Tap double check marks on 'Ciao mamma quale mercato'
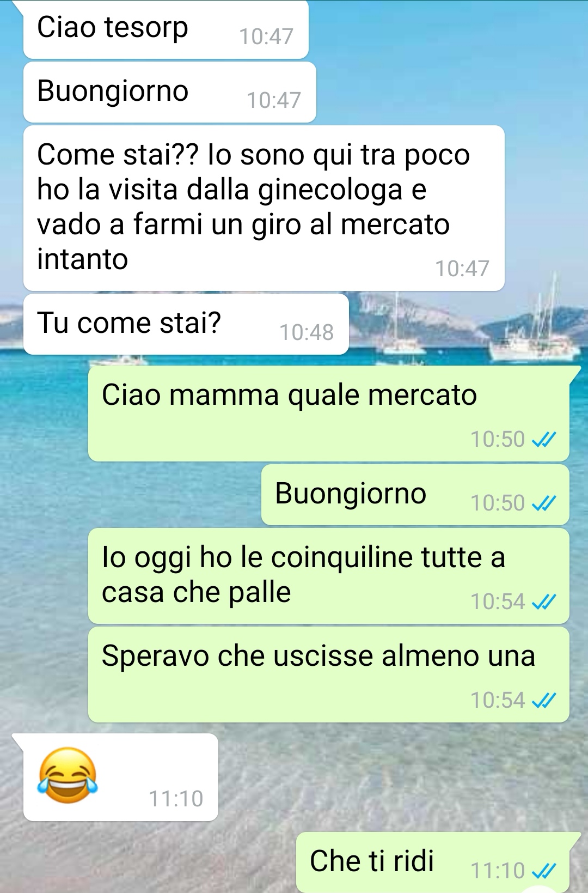Image resolution: width=588 pixels, height=893 pixels. [x=544, y=439]
